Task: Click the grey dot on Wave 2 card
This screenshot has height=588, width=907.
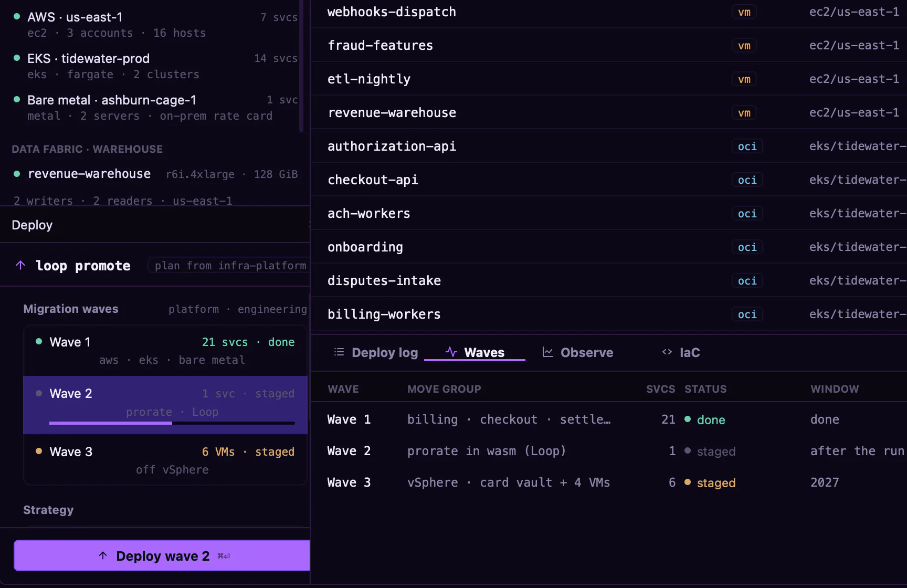Action: click(x=39, y=393)
